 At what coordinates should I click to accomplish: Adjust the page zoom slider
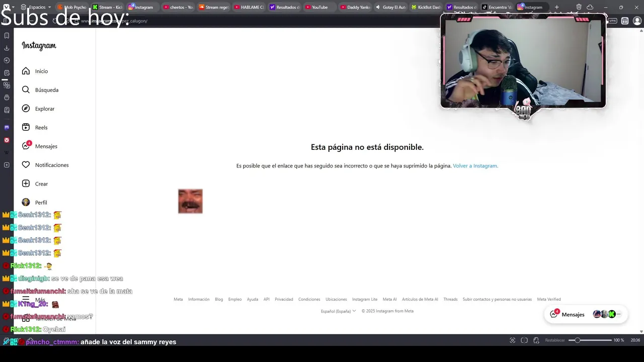pos(589,340)
